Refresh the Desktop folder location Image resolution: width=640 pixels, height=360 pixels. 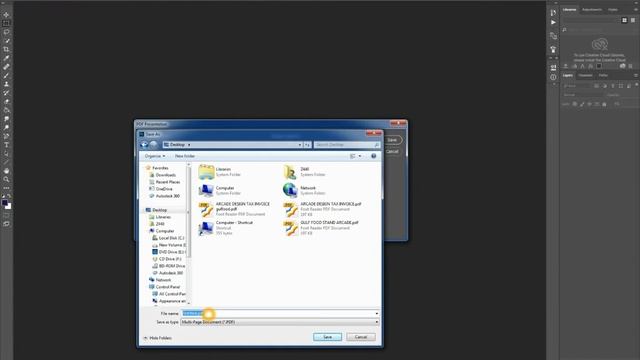[x=307, y=144]
